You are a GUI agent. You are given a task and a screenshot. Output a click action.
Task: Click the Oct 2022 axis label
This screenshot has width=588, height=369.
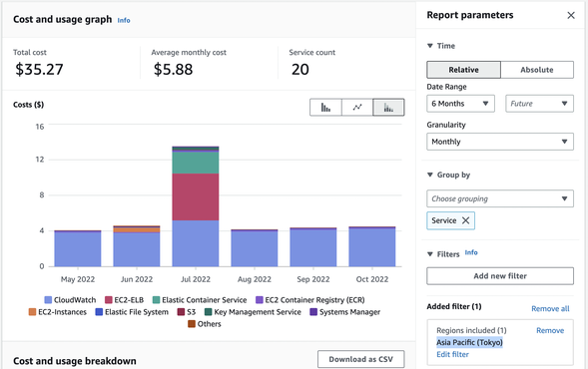pyautogui.click(x=372, y=279)
